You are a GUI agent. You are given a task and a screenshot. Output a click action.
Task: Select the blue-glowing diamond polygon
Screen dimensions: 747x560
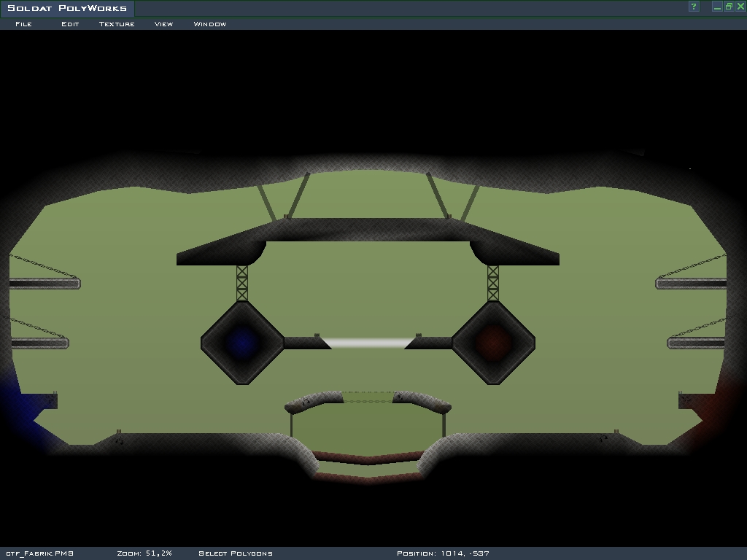pyautogui.click(x=241, y=343)
